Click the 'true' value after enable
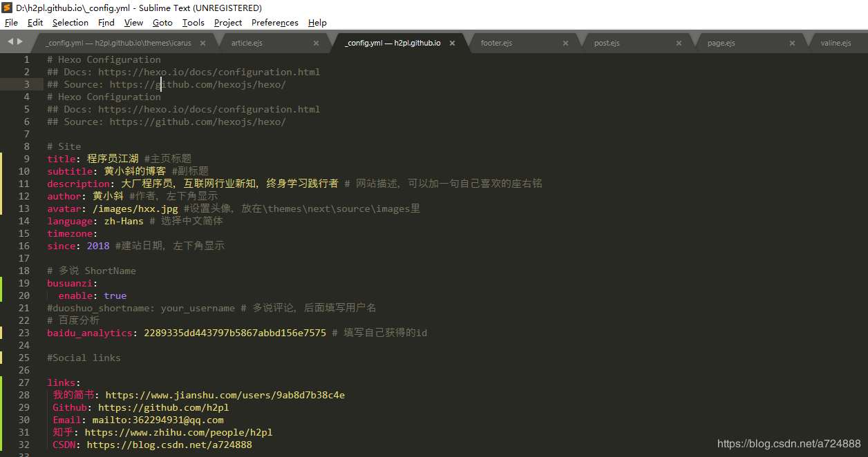 tap(115, 295)
